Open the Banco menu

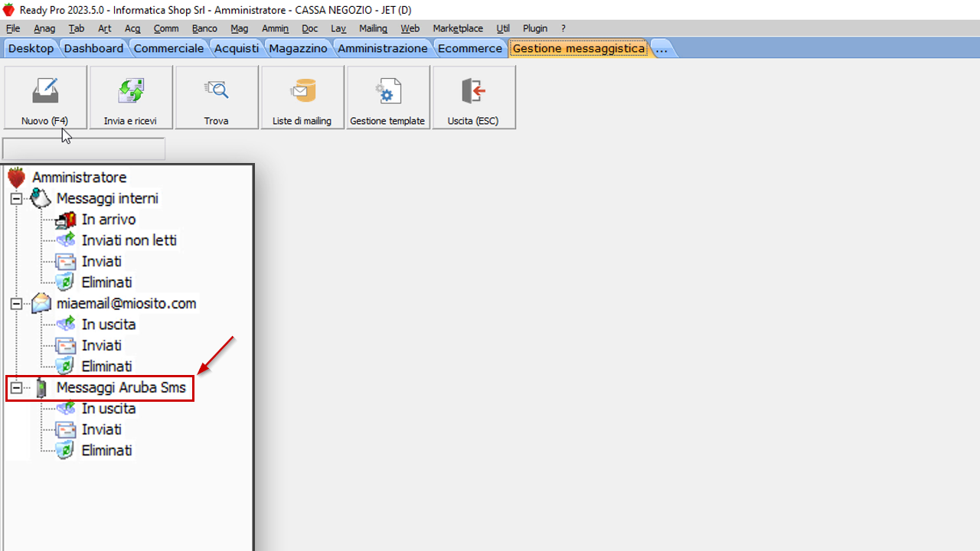204,28
